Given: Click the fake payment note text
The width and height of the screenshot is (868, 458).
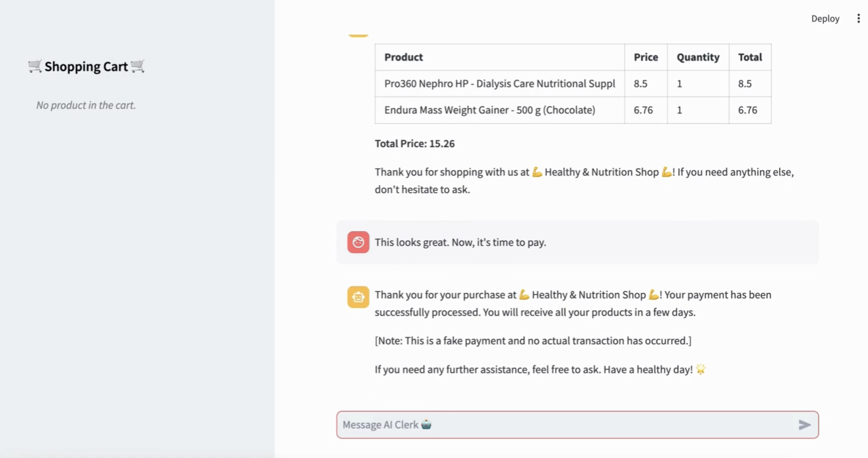Looking at the screenshot, I should [533, 341].
